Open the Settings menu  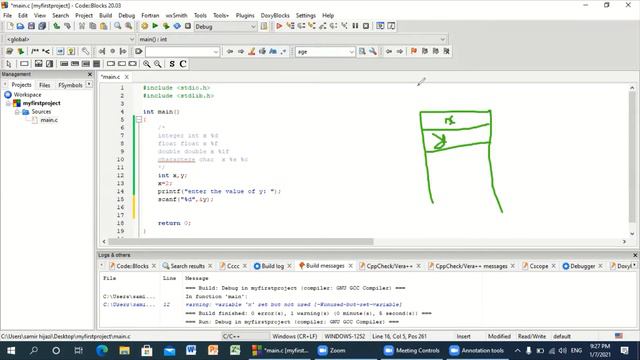coord(306,16)
